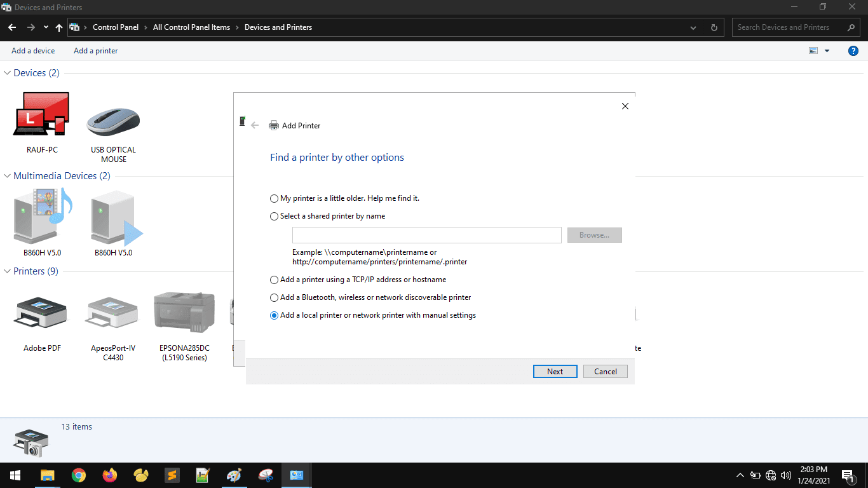The image size is (868, 488).
Task: Click Add a device command
Action: (x=33, y=51)
